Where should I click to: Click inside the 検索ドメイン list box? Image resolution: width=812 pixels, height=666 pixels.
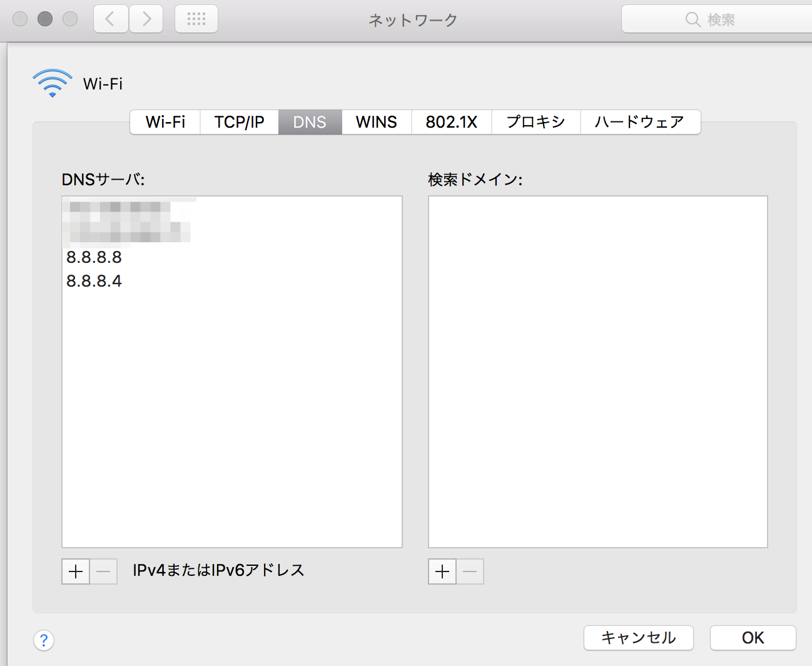[598, 372]
